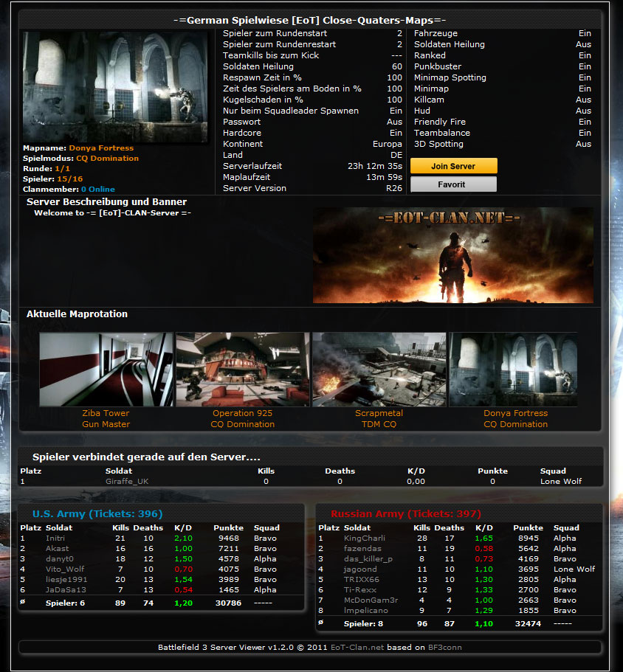Open the EoT-Clan.net footer link
The height and width of the screenshot is (672, 623).
pyautogui.click(x=357, y=647)
